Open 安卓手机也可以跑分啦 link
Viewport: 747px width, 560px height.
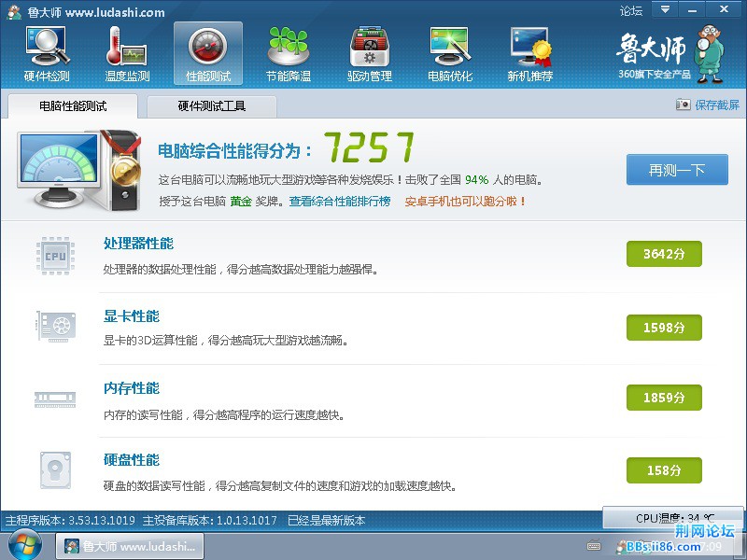(x=465, y=202)
